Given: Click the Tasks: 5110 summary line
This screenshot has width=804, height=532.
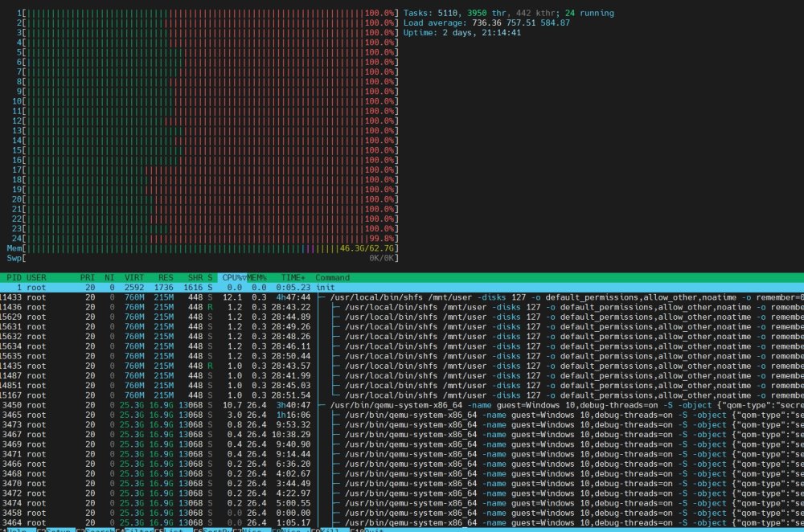Looking at the screenshot, I should click(509, 14).
